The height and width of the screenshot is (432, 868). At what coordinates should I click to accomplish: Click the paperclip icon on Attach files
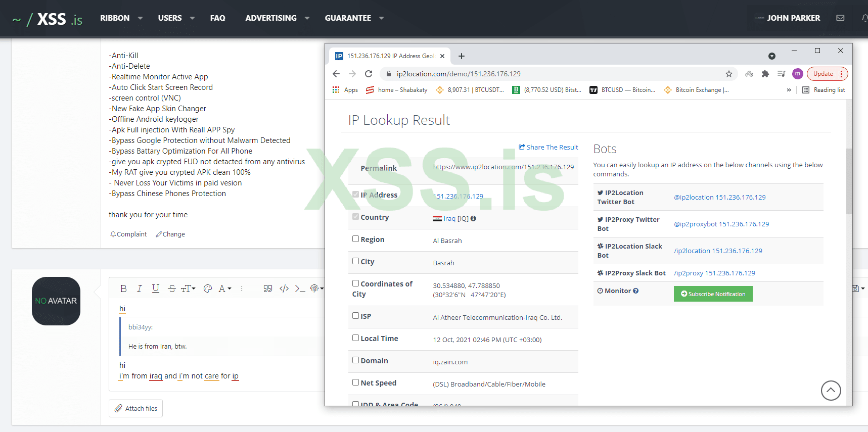(118, 408)
